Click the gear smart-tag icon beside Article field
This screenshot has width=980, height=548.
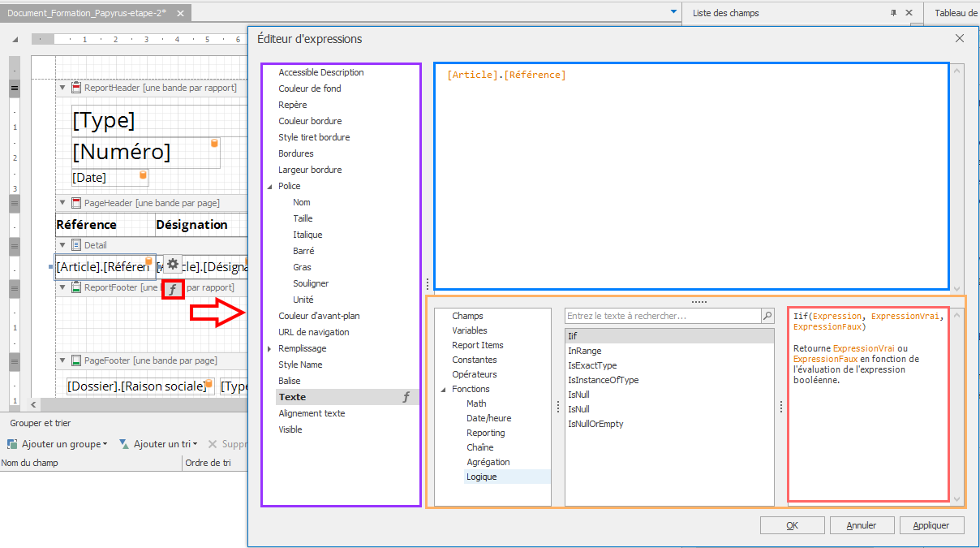[x=173, y=264]
